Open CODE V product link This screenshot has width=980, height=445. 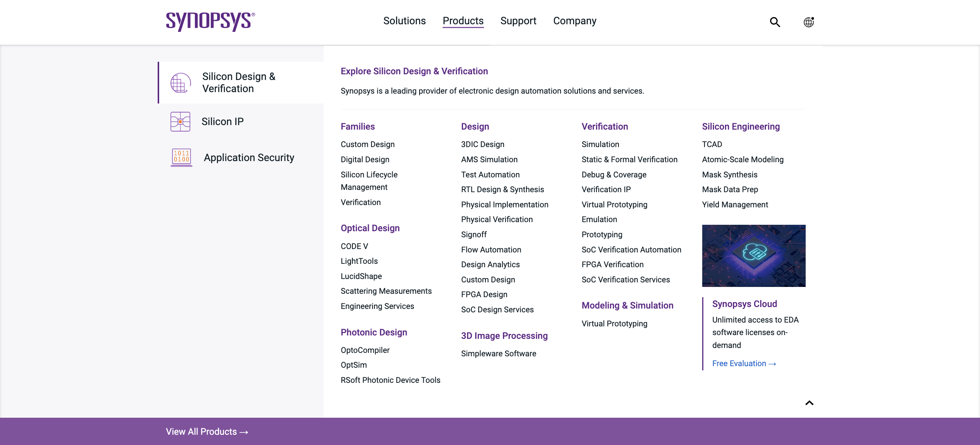coord(354,246)
